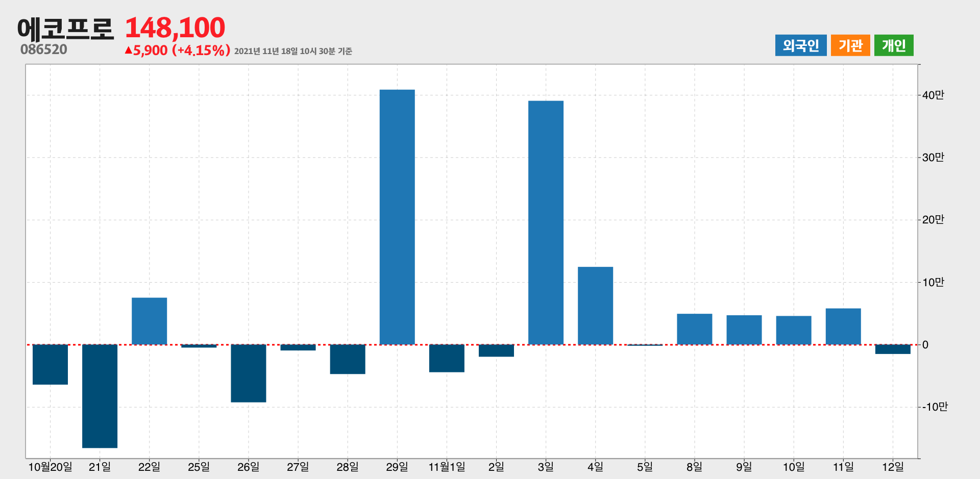The image size is (980, 479).
Task: Click the bar for 4일
Action: coord(595,306)
